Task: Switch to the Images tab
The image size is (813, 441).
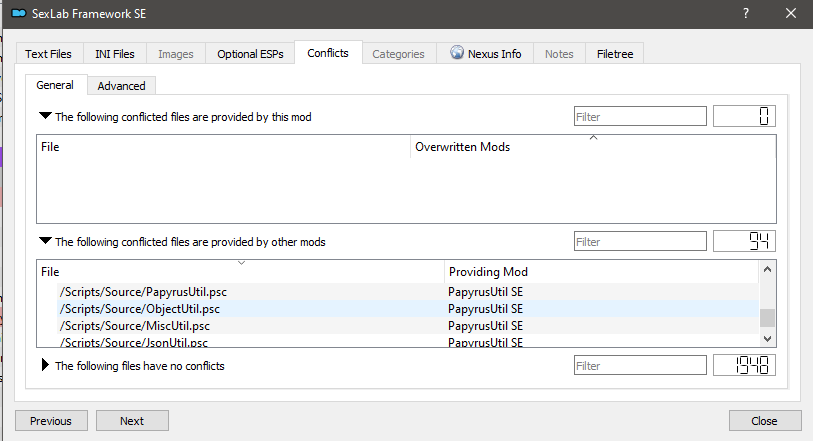Action: (x=176, y=54)
